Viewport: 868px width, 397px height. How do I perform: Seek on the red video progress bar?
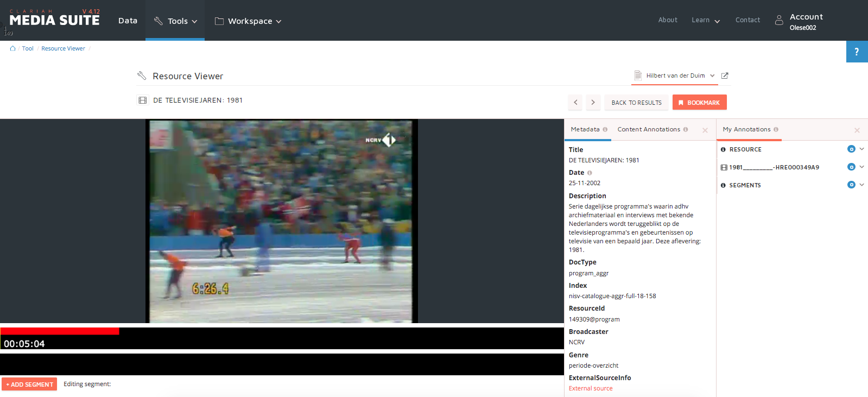(x=60, y=331)
